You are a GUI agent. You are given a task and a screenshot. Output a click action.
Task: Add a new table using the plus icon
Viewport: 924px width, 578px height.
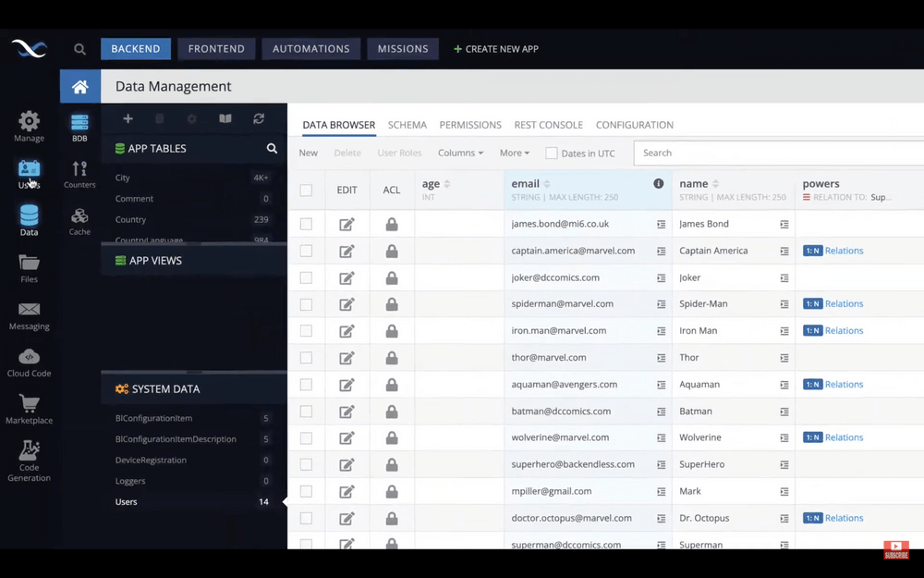(x=128, y=118)
